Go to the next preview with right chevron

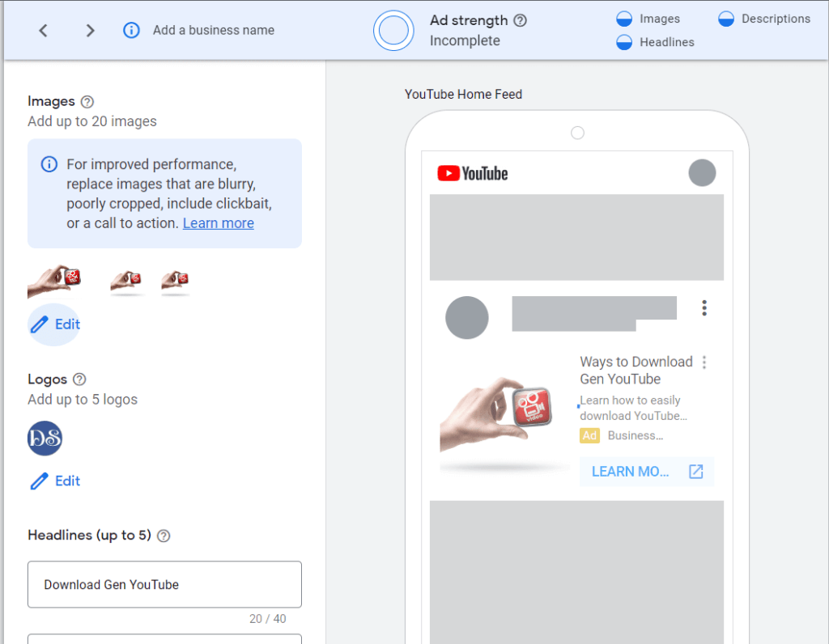[x=91, y=31]
